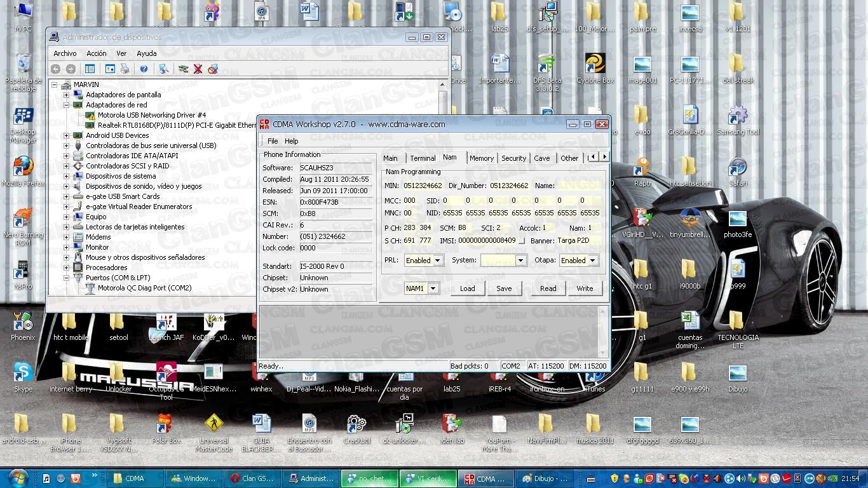
Task: Click Write button in Nam tab
Action: click(585, 288)
